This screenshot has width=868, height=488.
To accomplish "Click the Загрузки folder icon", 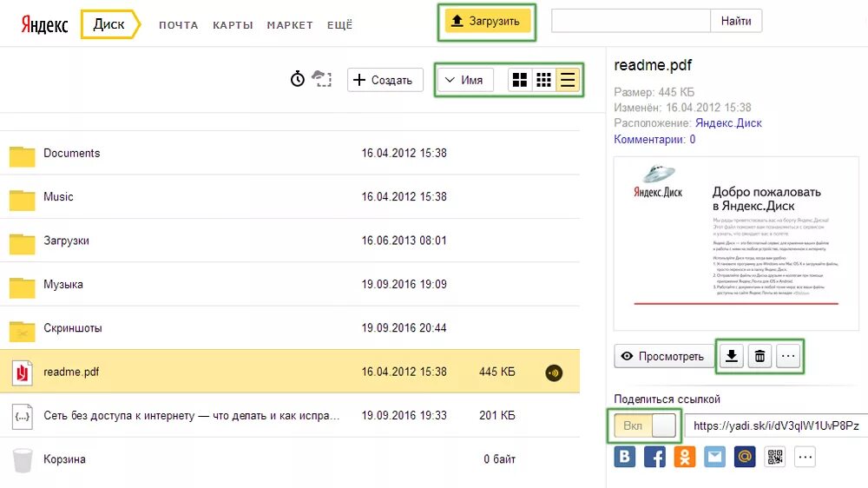I will 23,244.
